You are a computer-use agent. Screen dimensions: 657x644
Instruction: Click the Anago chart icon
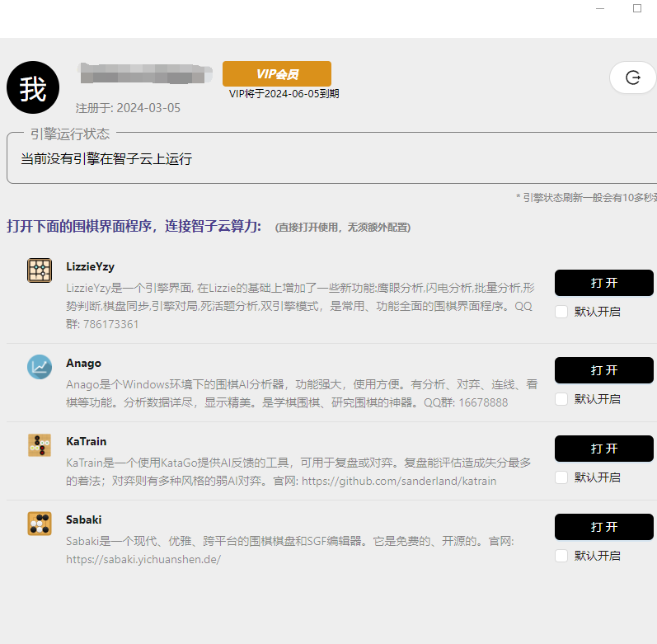(40, 367)
